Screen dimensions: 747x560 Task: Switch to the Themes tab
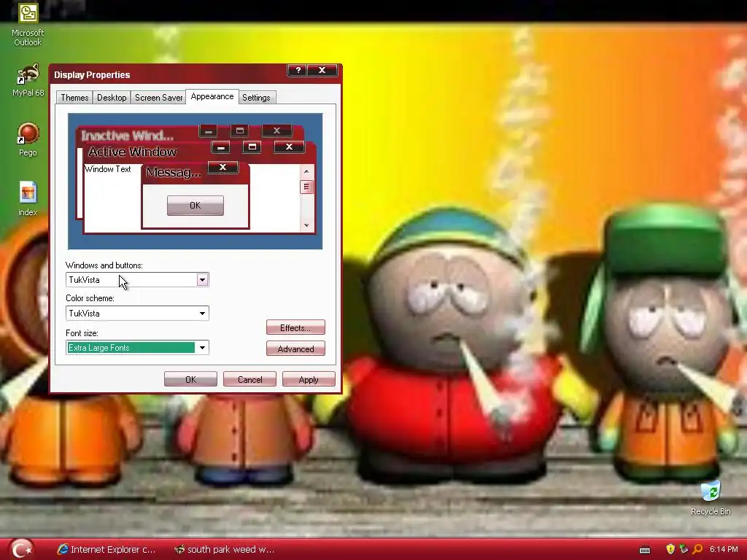click(74, 98)
